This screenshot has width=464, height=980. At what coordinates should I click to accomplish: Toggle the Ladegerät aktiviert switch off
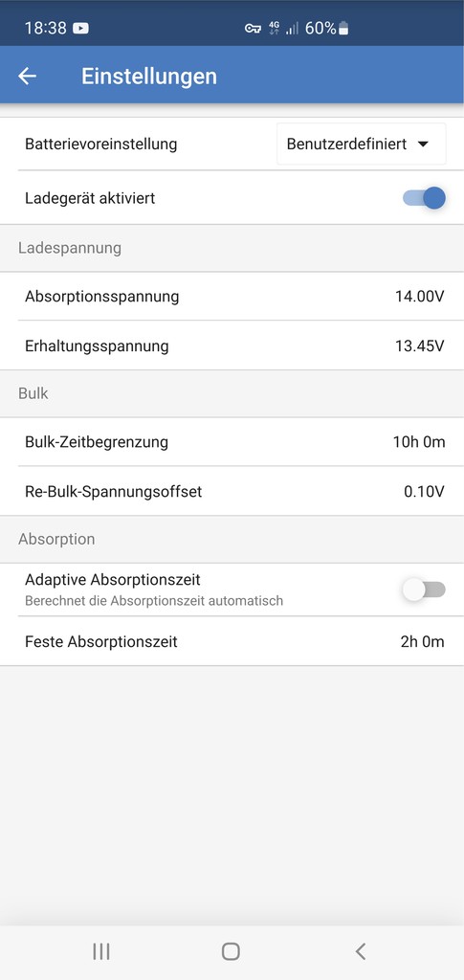(x=425, y=198)
